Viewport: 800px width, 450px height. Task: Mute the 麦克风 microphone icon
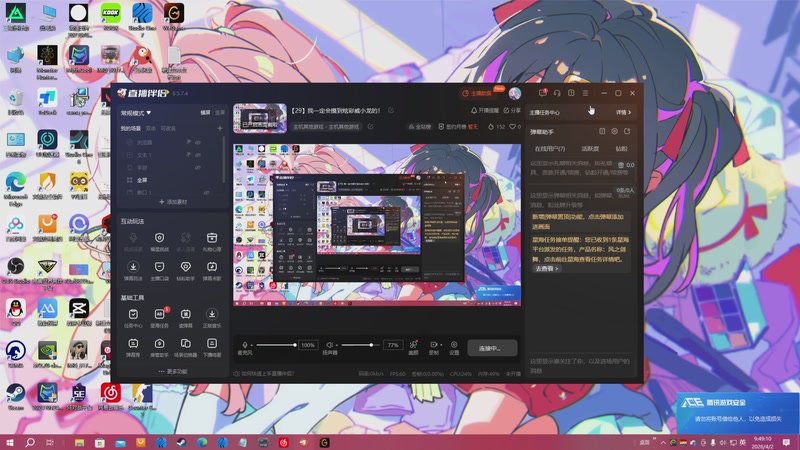(x=245, y=345)
